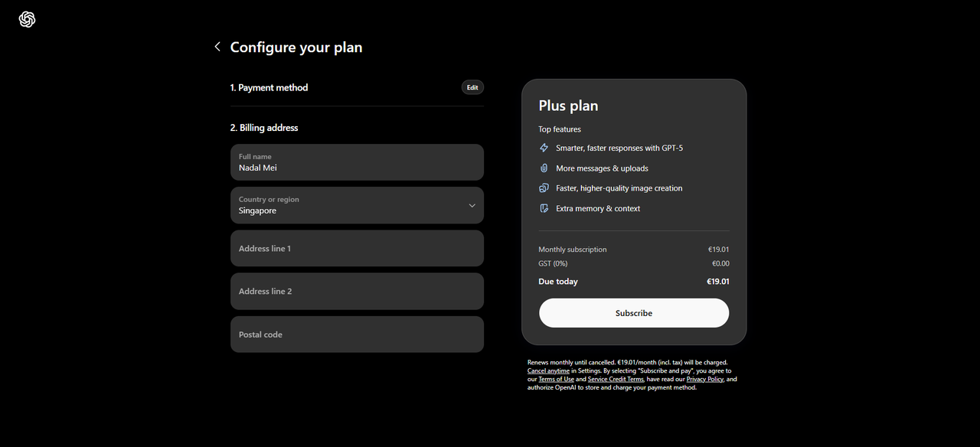The width and height of the screenshot is (980, 447).
Task: Open the Privacy Policy link
Action: [x=705, y=379]
